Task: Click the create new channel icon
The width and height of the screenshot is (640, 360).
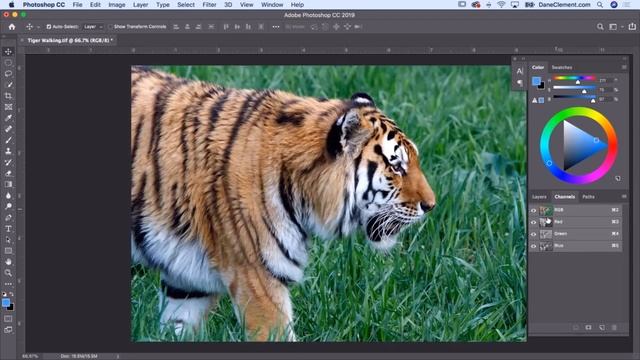Action: (x=602, y=328)
